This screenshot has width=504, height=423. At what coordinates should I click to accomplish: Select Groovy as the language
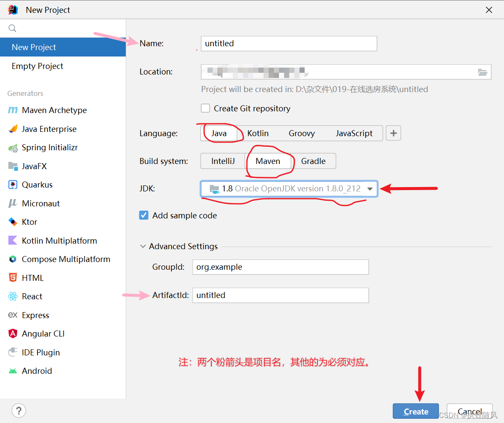pyautogui.click(x=302, y=133)
